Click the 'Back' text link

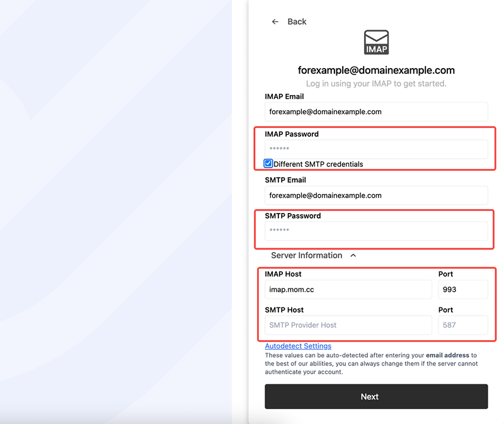[297, 21]
